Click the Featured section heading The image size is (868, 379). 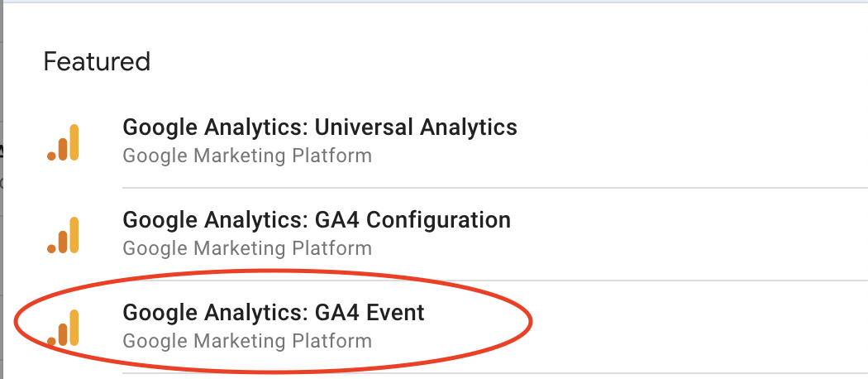97,61
